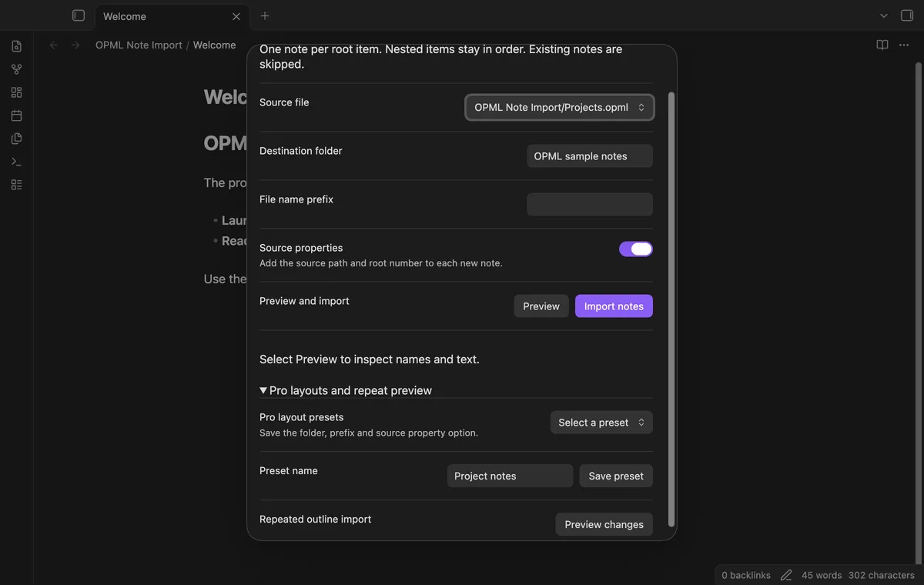The height and width of the screenshot is (585, 924).
Task: Focus the File name prefix field
Action: coord(590,205)
